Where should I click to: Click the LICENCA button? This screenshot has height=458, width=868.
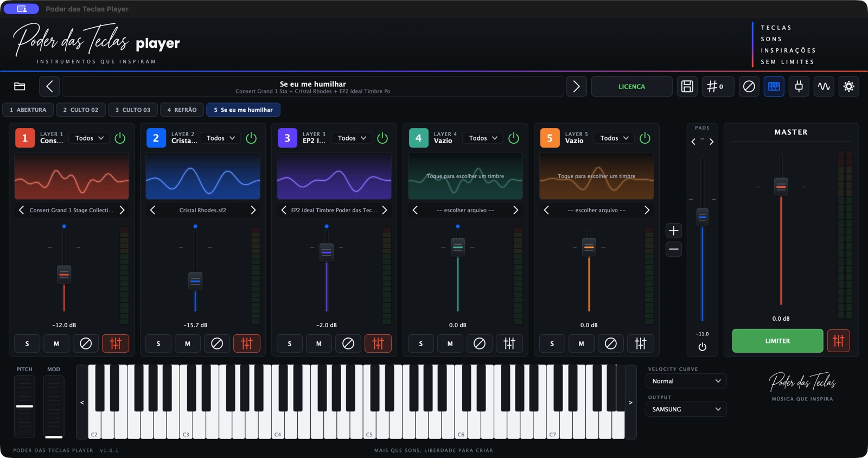631,86
